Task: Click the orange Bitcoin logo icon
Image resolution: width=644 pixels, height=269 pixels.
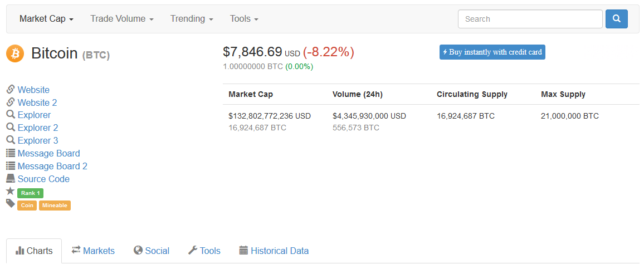Action: click(x=15, y=53)
